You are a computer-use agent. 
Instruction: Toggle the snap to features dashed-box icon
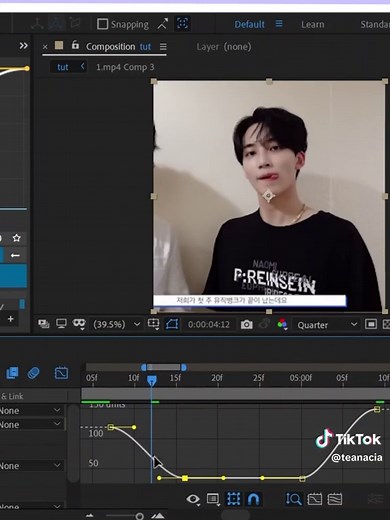(182, 24)
